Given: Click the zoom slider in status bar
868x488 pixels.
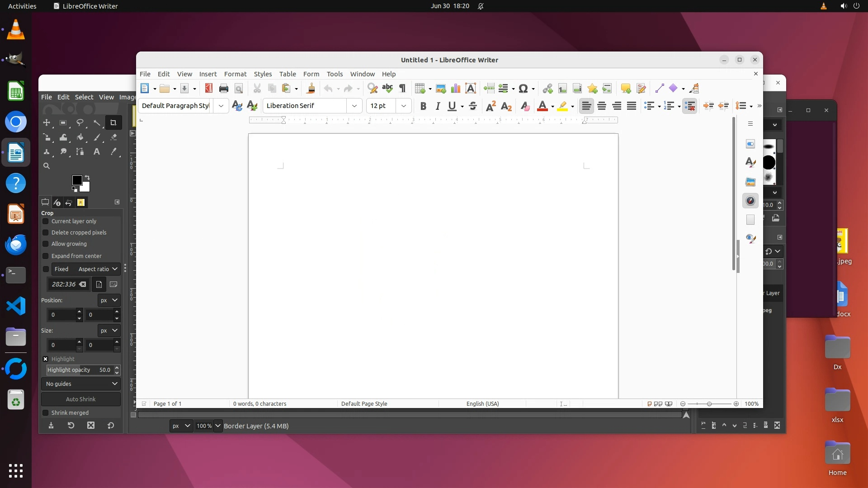Looking at the screenshot, I should pos(709,404).
